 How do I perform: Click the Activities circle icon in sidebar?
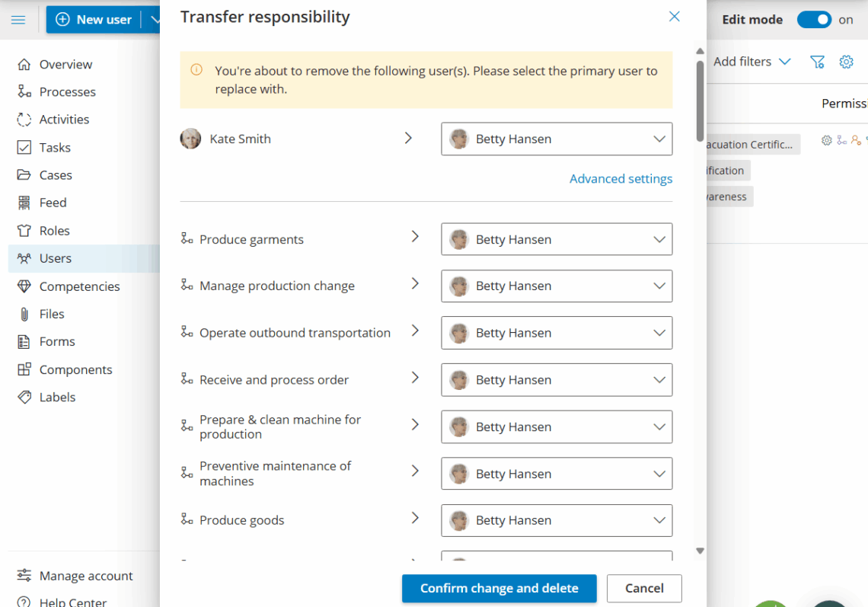click(x=24, y=120)
